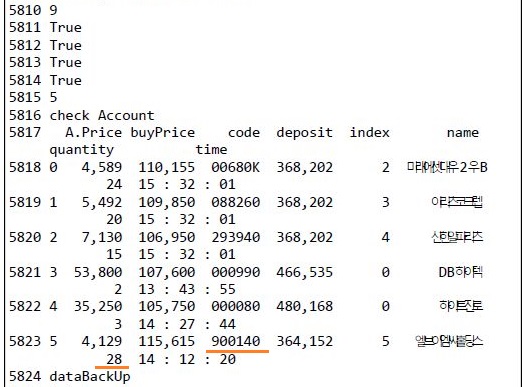Click line number 5822
The image size is (522, 387).
pos(25,306)
